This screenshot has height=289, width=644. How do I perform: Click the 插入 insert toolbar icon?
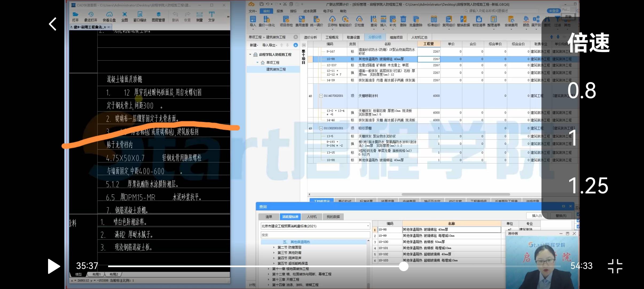[x=383, y=21]
